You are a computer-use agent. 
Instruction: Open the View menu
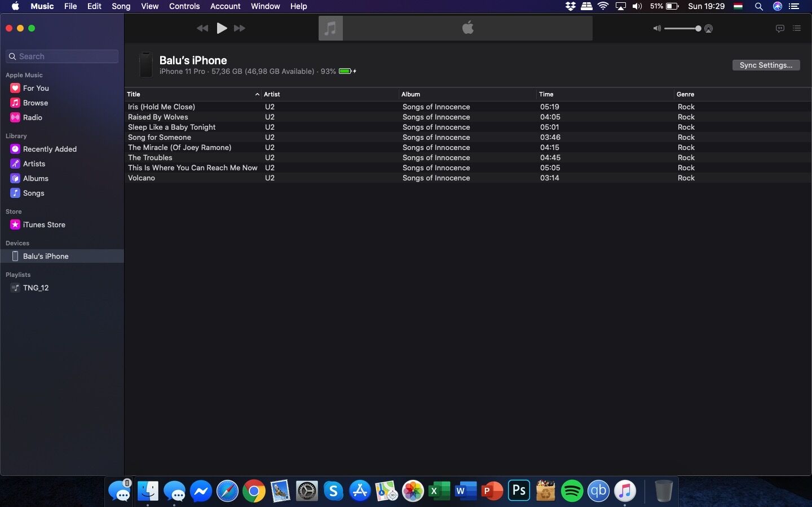tap(149, 6)
